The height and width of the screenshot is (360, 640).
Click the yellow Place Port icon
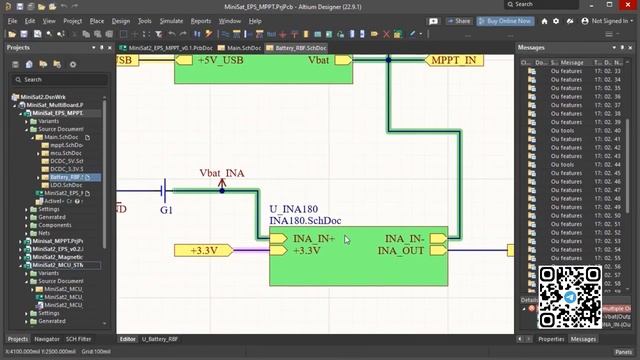(x=374, y=34)
